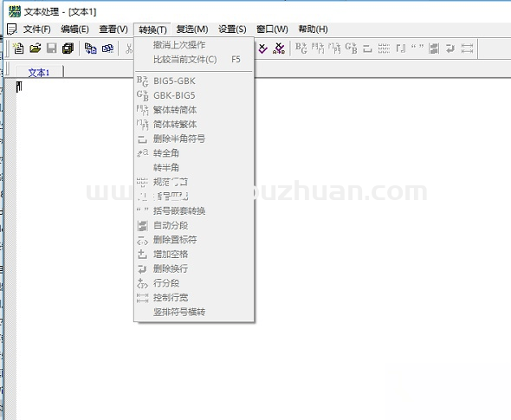Click the auto paragraph toolbar icon
This screenshot has height=420, width=511.
[434, 48]
